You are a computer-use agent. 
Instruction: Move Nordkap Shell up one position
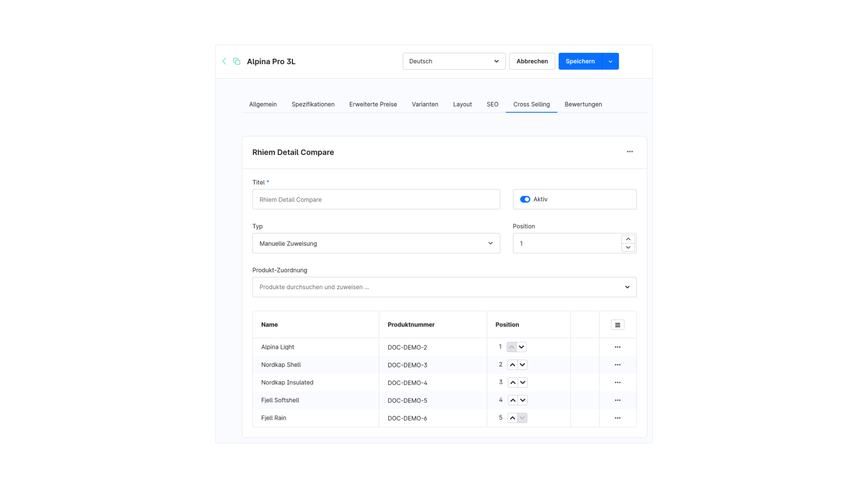pyautogui.click(x=512, y=365)
